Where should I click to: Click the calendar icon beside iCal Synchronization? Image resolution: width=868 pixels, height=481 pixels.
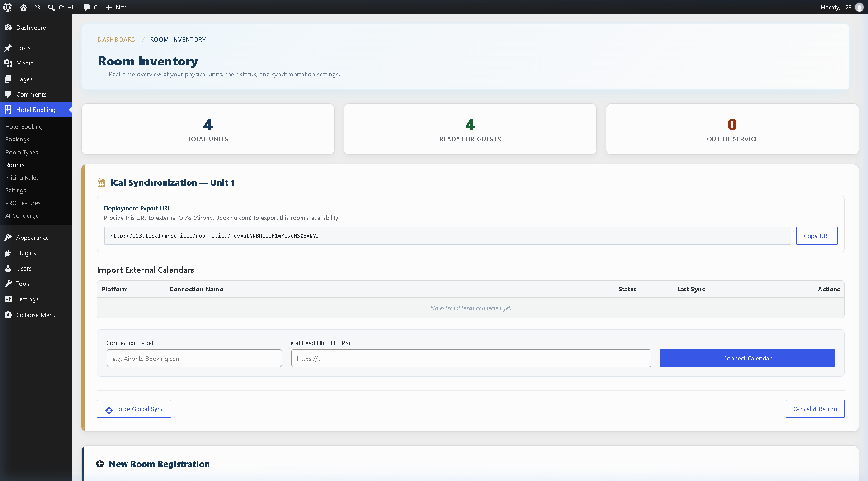coord(101,183)
